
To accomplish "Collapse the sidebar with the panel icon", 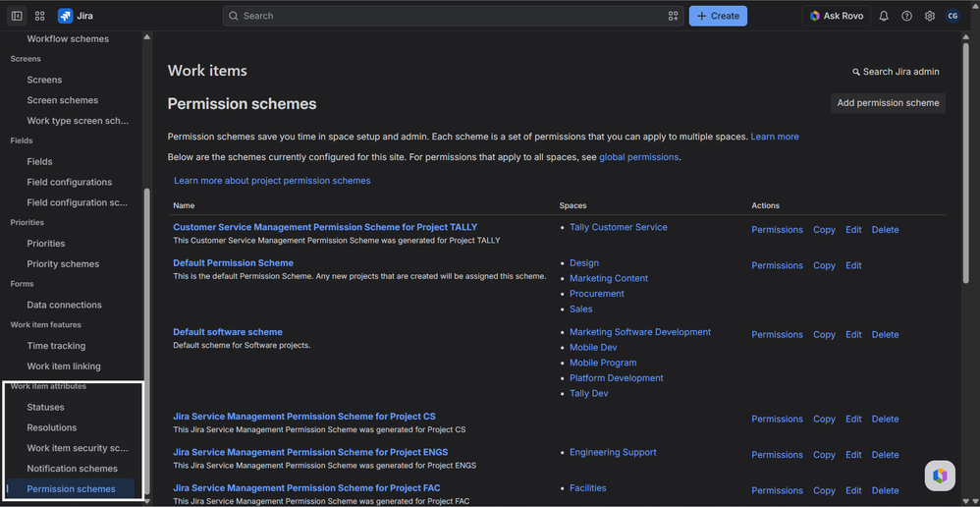I will 17,16.
